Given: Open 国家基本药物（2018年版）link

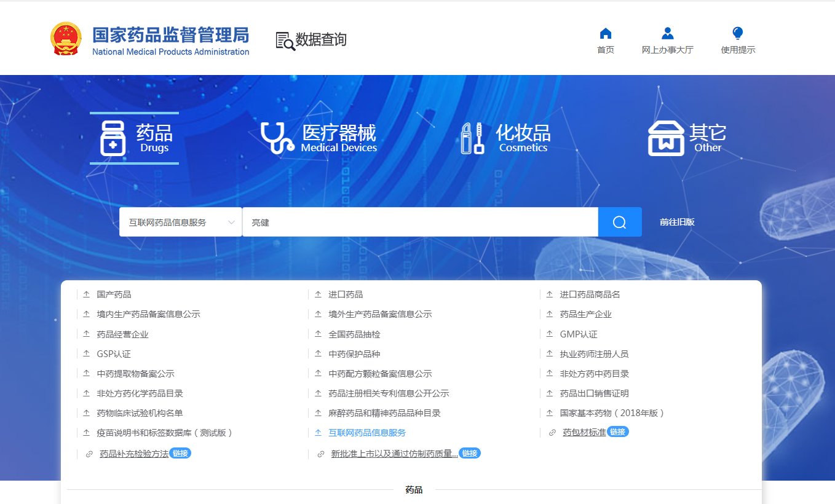Looking at the screenshot, I should coord(612,413).
